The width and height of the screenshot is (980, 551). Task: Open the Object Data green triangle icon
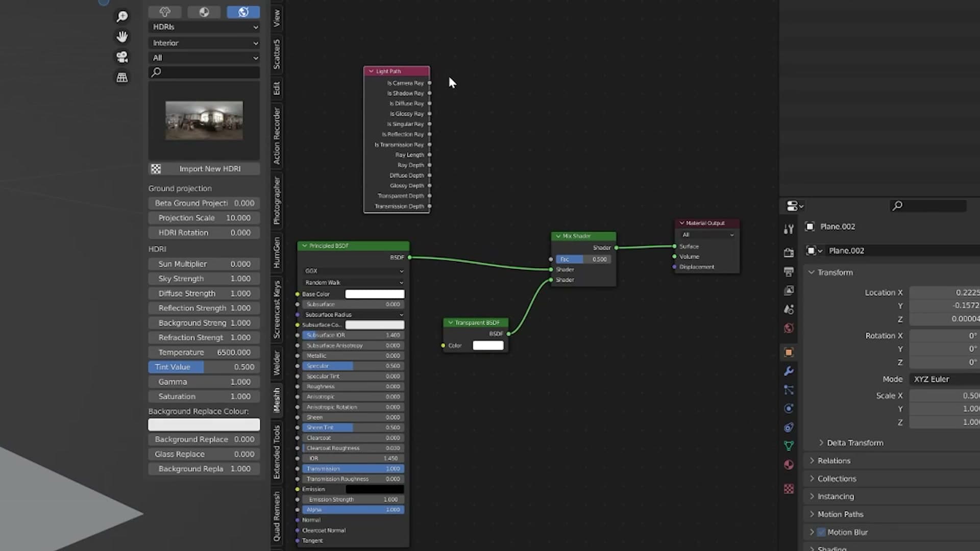tap(789, 446)
